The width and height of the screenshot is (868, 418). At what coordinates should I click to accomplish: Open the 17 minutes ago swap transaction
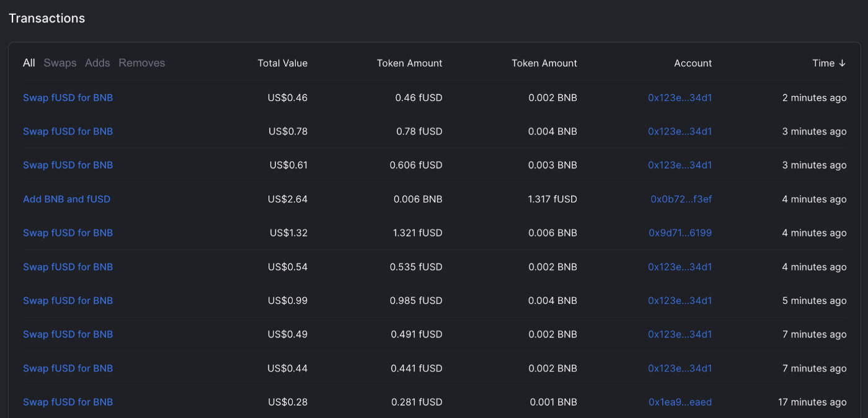tap(68, 401)
